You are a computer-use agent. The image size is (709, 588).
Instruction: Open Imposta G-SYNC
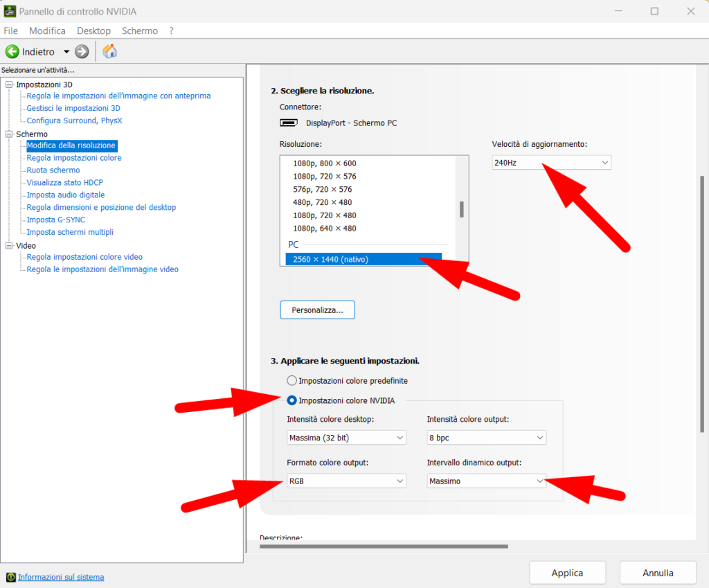point(55,220)
